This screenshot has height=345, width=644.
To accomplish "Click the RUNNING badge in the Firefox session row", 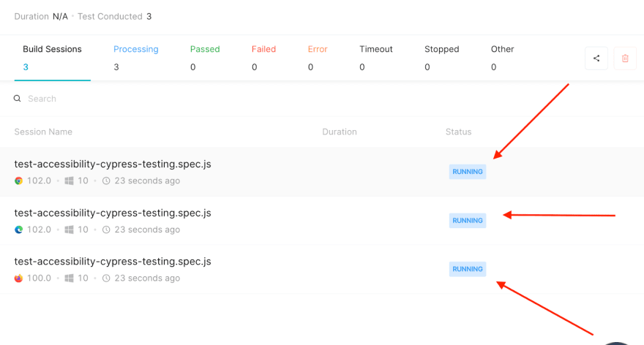I will click(x=468, y=269).
